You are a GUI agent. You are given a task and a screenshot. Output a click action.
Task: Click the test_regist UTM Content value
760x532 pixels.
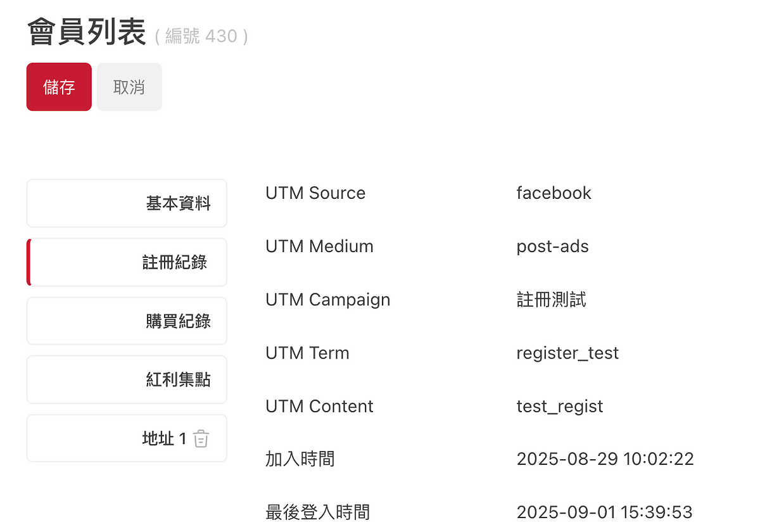(560, 406)
